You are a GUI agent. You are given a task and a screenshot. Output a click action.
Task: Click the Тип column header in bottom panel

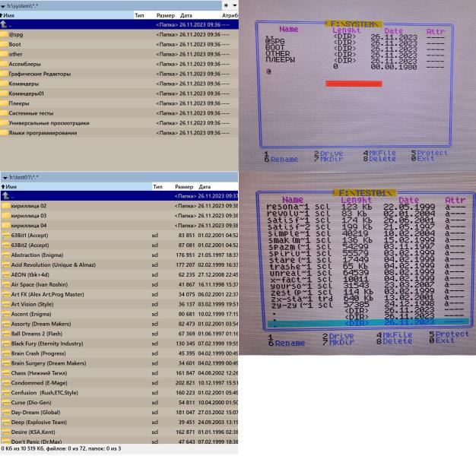(x=158, y=185)
